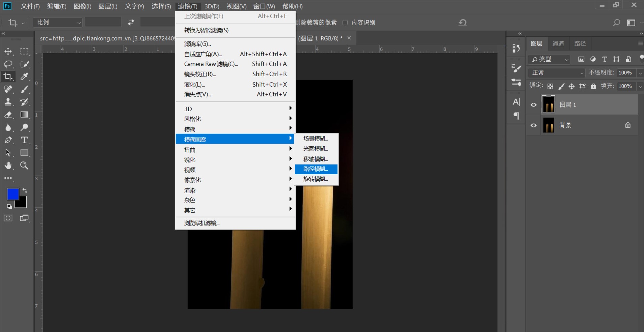
Task: Open the 类型 layer filter dropdown
Action: click(x=549, y=59)
